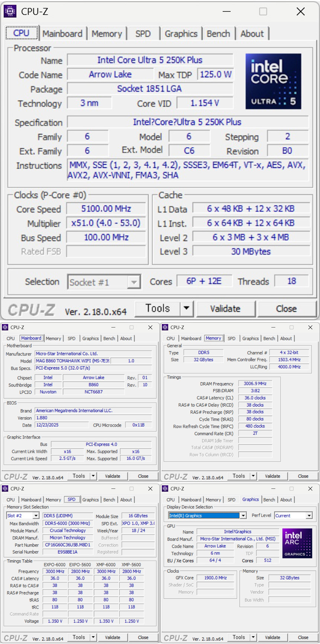Viewport: 320px width, 644px height.
Task: Click CPU-Z title icon of Memory window
Action: pos(165,327)
